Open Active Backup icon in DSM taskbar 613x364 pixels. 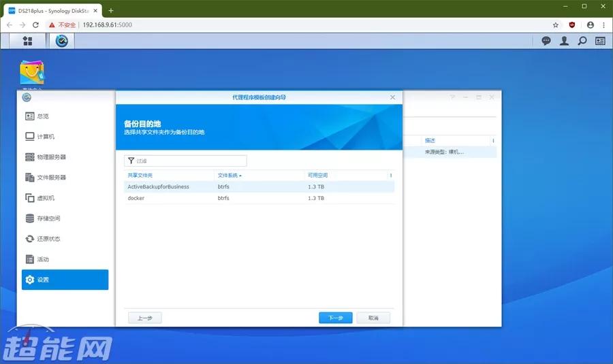(62, 41)
